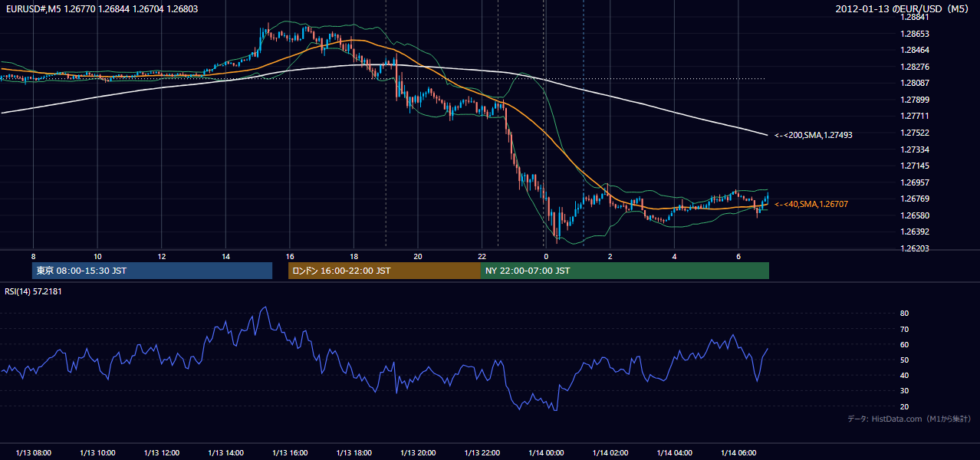Click the 1/13 14:00 time axis label
The width and height of the screenshot is (980, 460).
coord(225,453)
